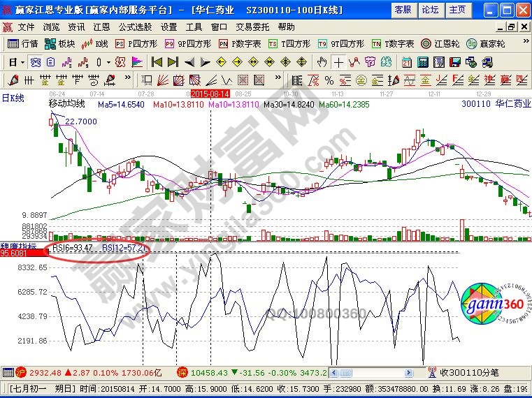Click the yellow diamond horizontal-expand icon
Image resolution: width=532 pixels, height=398 pixels.
tap(254, 62)
